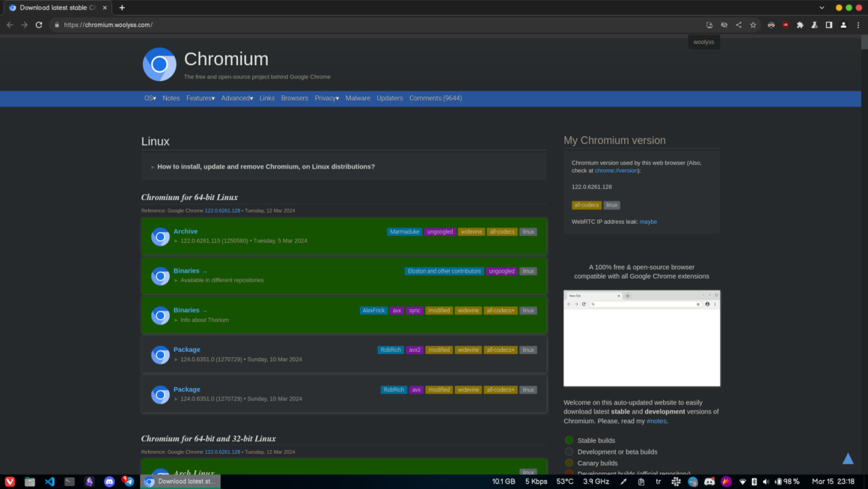Image resolution: width=868 pixels, height=489 pixels.
Task: Open Telegram with notification badge in taskbar
Action: tap(129, 482)
